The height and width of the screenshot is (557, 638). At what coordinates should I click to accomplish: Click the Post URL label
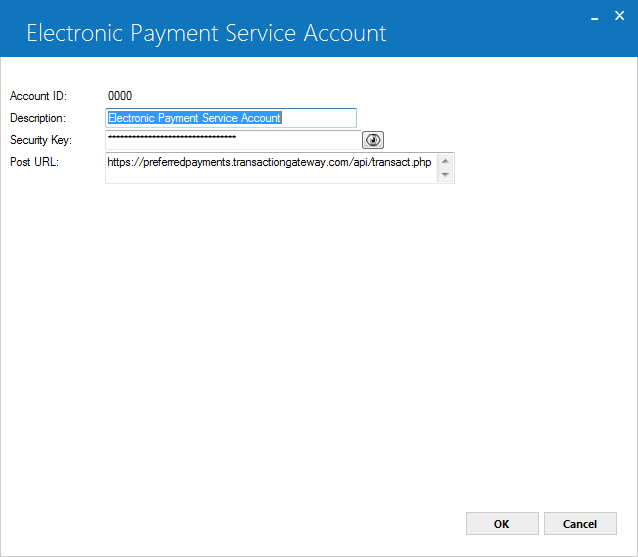click(34, 162)
